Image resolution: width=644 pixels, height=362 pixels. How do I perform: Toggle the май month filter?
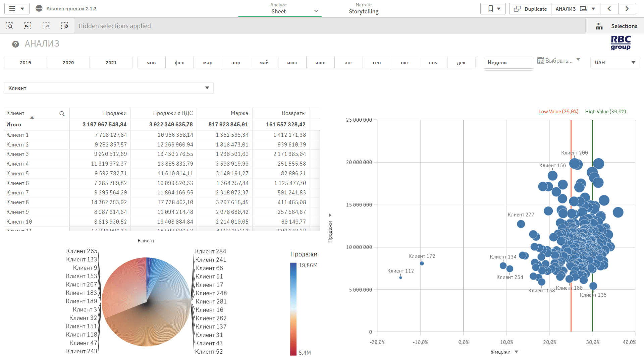tap(264, 63)
